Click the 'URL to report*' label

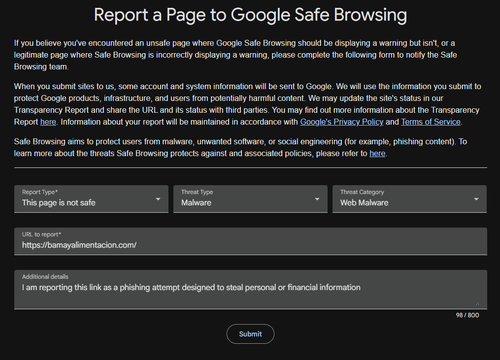tap(41, 234)
